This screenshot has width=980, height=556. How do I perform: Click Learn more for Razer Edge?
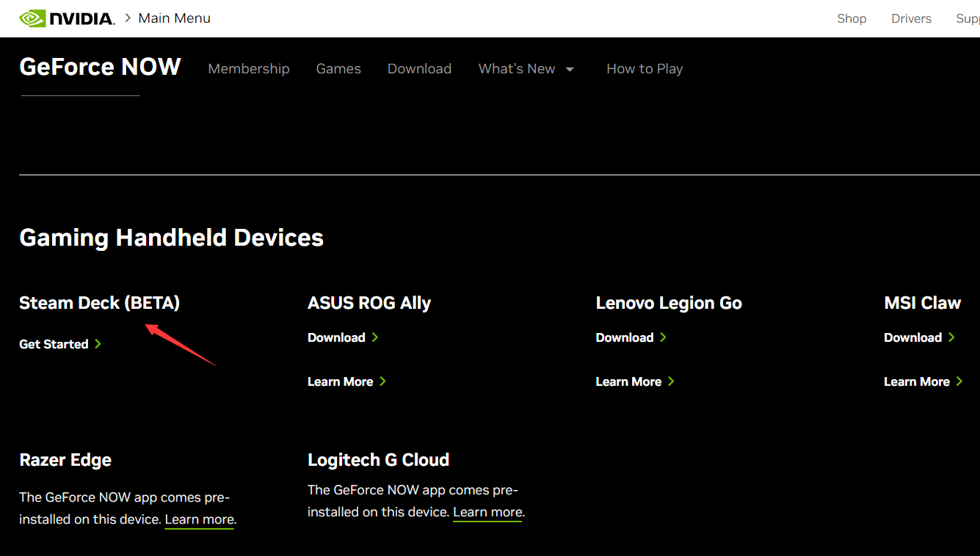pyautogui.click(x=198, y=519)
